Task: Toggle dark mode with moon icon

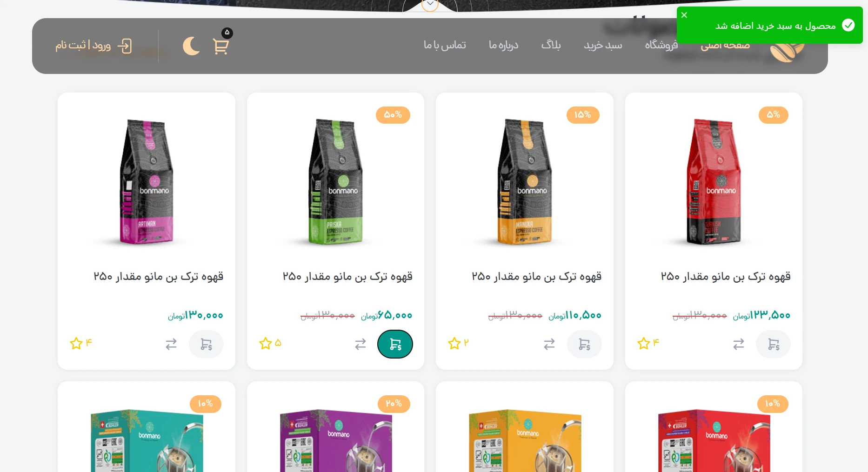Action: 191,46
